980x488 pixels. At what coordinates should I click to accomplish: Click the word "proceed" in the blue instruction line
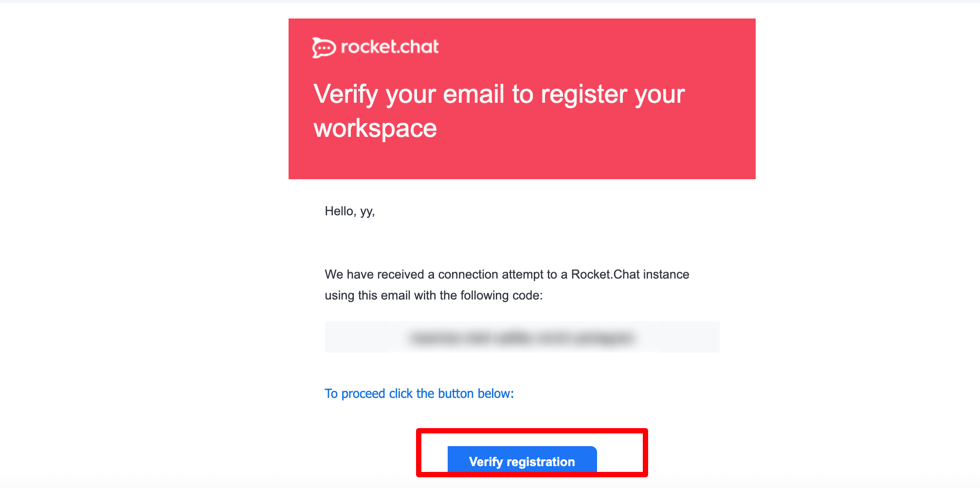[363, 394]
